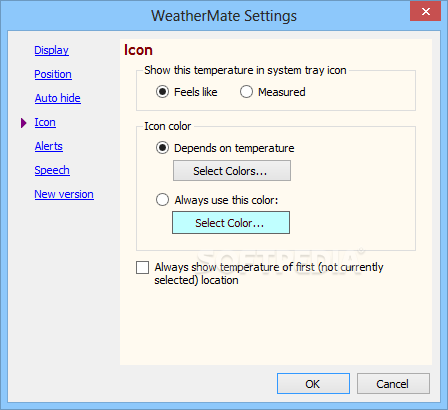Screen dimensions: 448x410
Task: Choose the Measured temperature radio option
Action: (x=246, y=92)
